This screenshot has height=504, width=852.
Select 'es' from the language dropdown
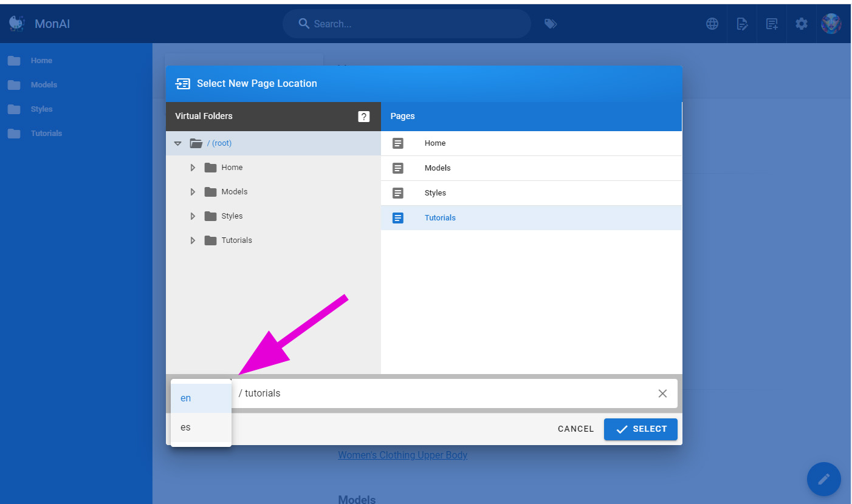pos(186,427)
